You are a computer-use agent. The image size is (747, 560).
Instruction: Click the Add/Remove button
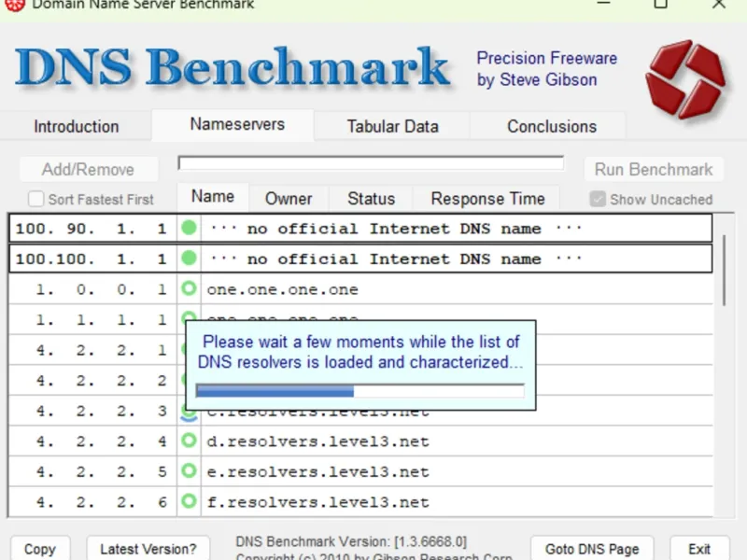(88, 170)
